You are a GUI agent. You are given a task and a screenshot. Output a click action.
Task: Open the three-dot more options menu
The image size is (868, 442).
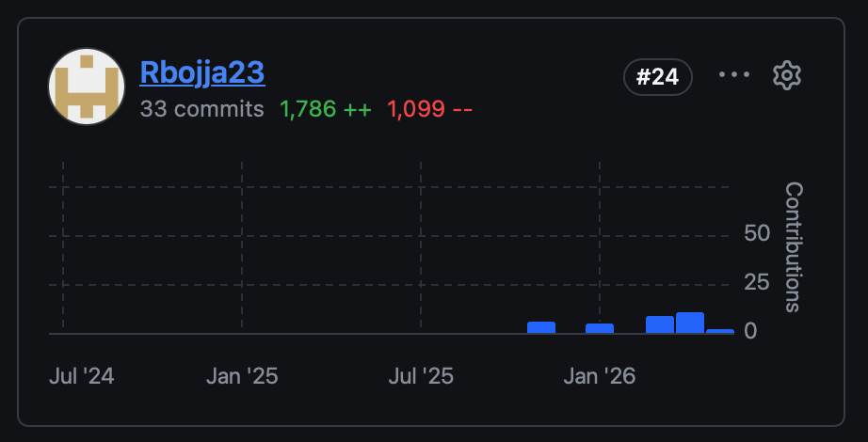point(734,74)
